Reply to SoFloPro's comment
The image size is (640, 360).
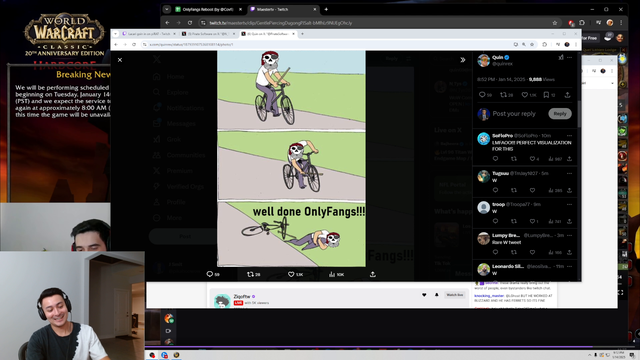click(495, 159)
